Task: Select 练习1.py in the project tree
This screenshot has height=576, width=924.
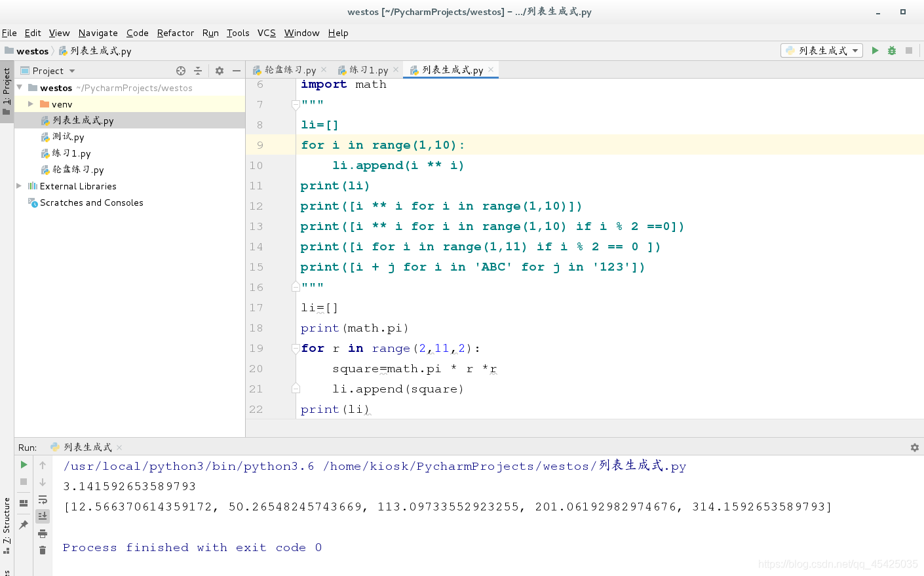Action: pos(71,153)
